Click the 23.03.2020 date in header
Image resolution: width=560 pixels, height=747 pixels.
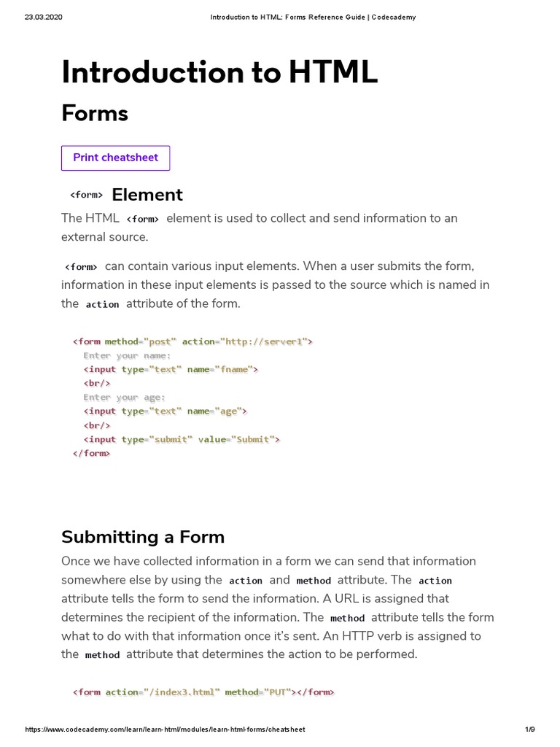pos(44,18)
